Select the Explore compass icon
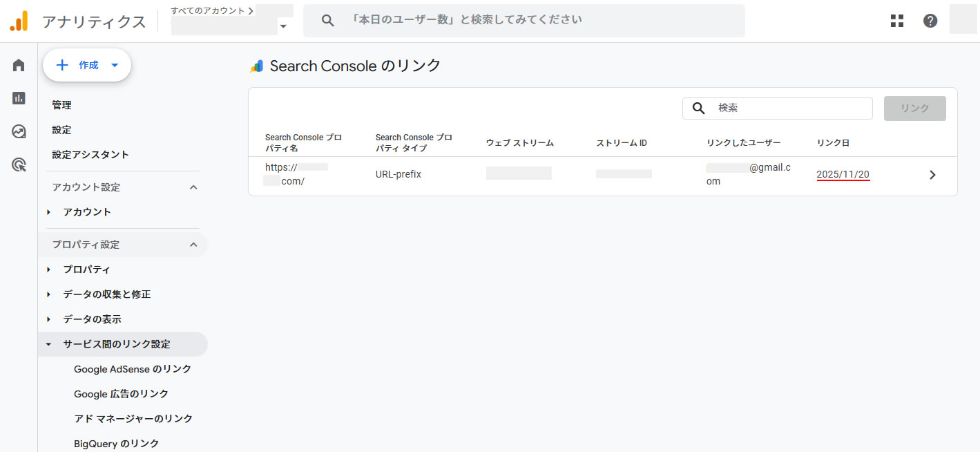This screenshot has width=980, height=452. (x=18, y=131)
